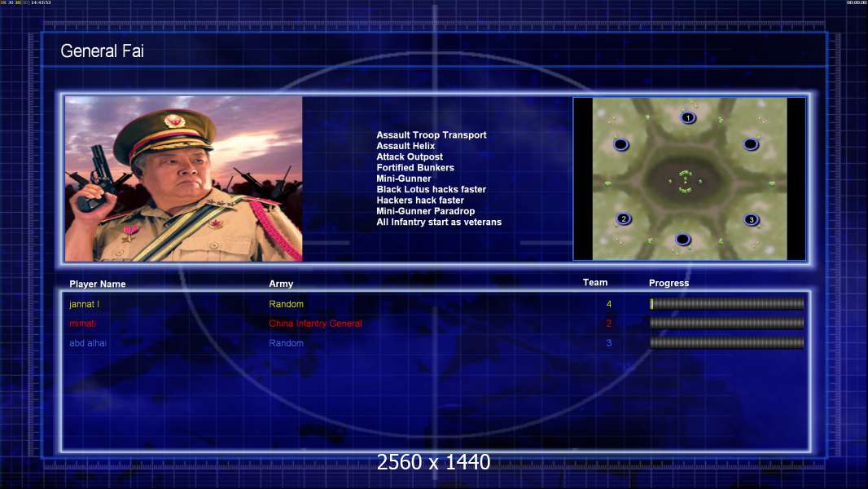This screenshot has height=489, width=868.
Task: Click the "Mini-Gunner" ability line
Action: (x=404, y=178)
